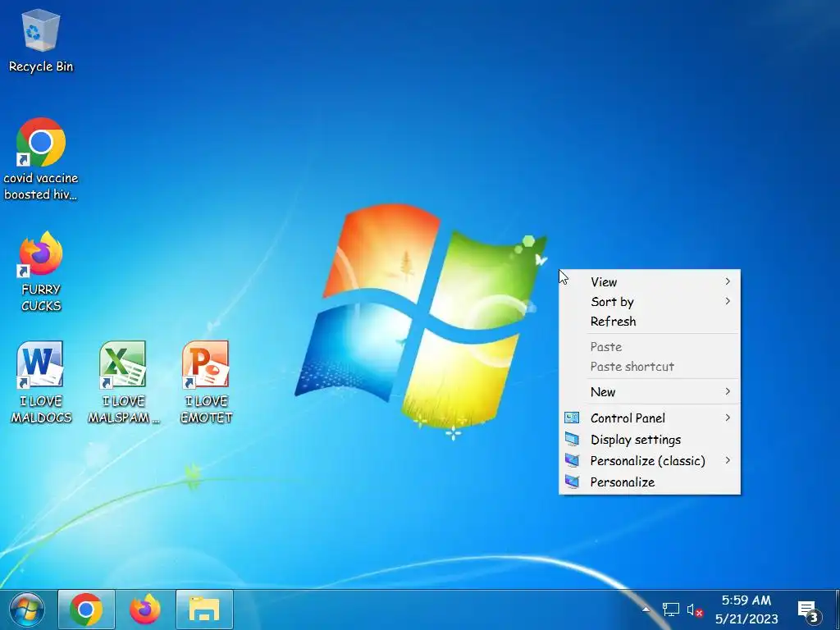Select the Firefox shortcut named FURRY CUCKS
The height and width of the screenshot is (630, 840).
[x=41, y=272]
